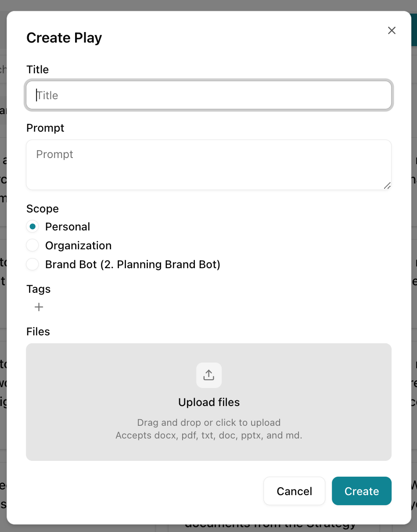Grab the Prompt textarea resize handle
The image size is (417, 532).
point(387,186)
